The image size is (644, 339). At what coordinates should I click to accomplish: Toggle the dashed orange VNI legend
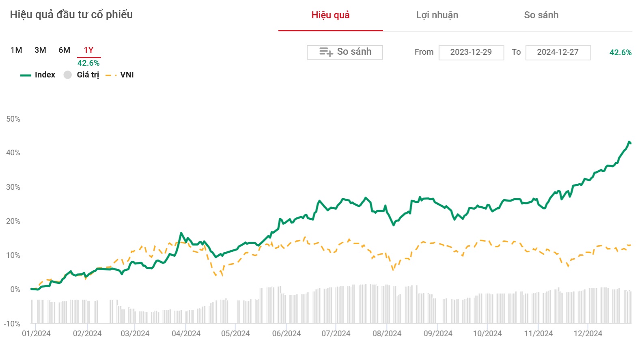click(111, 75)
